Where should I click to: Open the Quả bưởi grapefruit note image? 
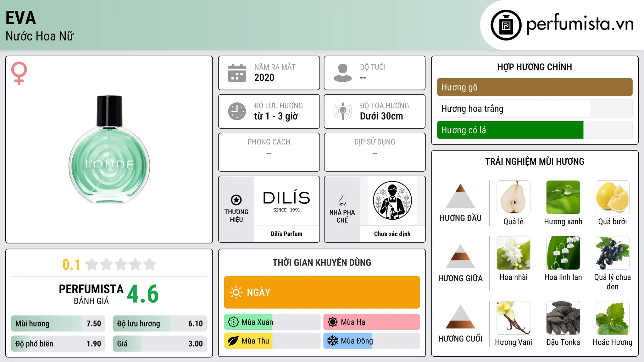point(613,197)
